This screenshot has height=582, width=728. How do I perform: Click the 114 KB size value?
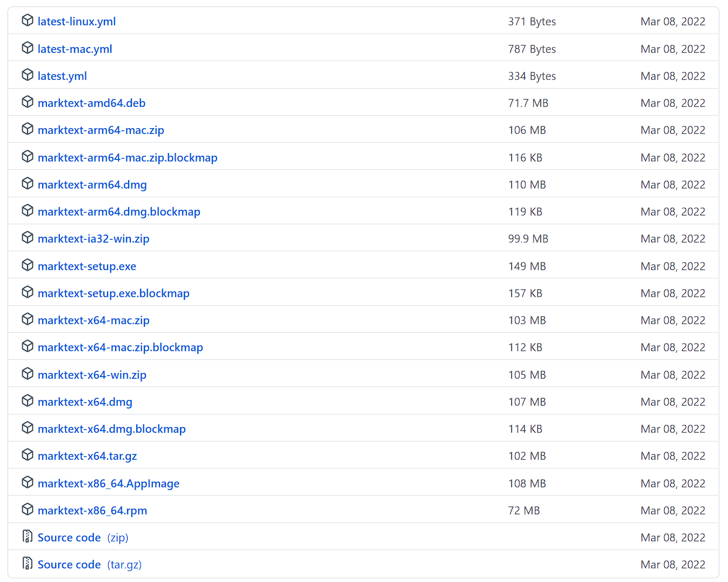click(525, 429)
